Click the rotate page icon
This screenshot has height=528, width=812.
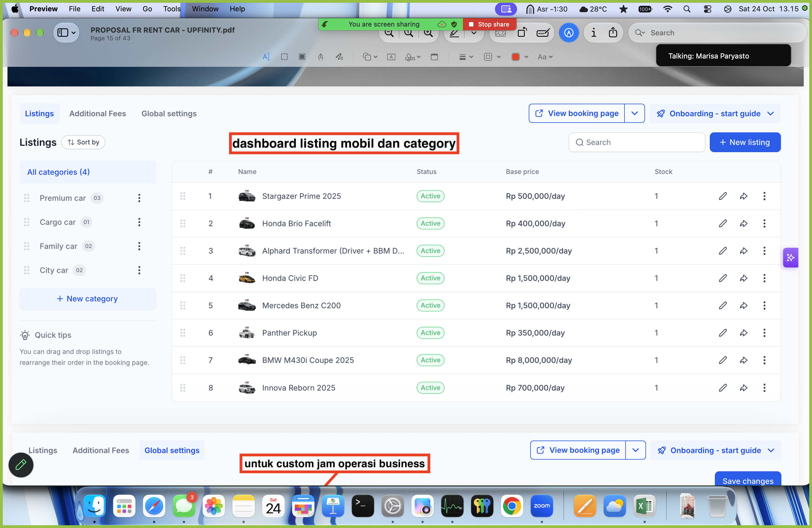[x=522, y=33]
